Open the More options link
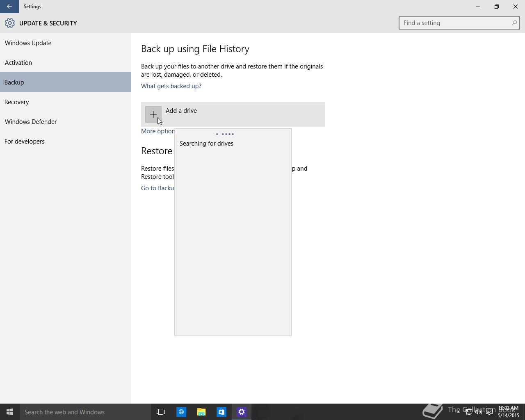Image resolution: width=525 pixels, height=420 pixels. [x=158, y=131]
